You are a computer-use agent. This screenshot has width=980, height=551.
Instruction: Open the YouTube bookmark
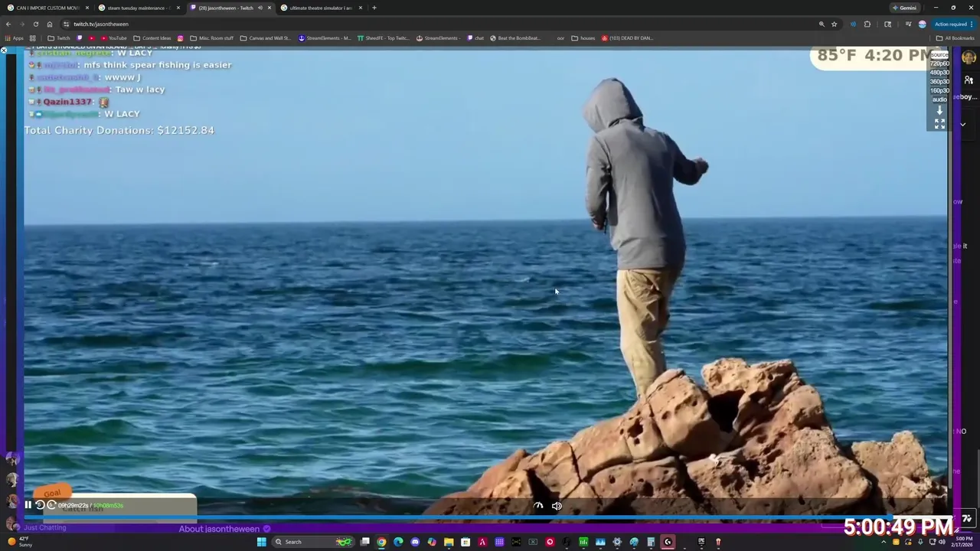[x=114, y=38]
